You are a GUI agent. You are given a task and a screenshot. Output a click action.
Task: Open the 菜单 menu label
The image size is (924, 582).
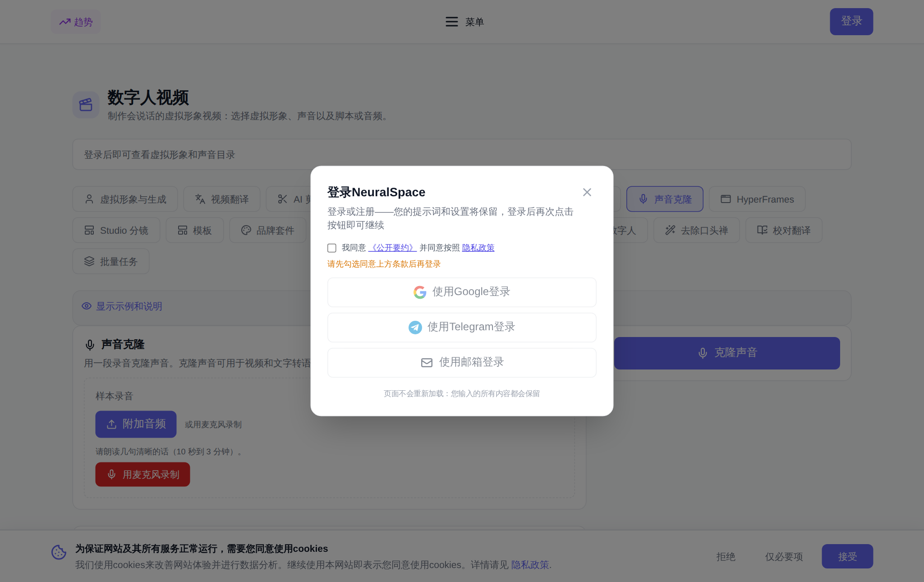pyautogui.click(x=474, y=22)
